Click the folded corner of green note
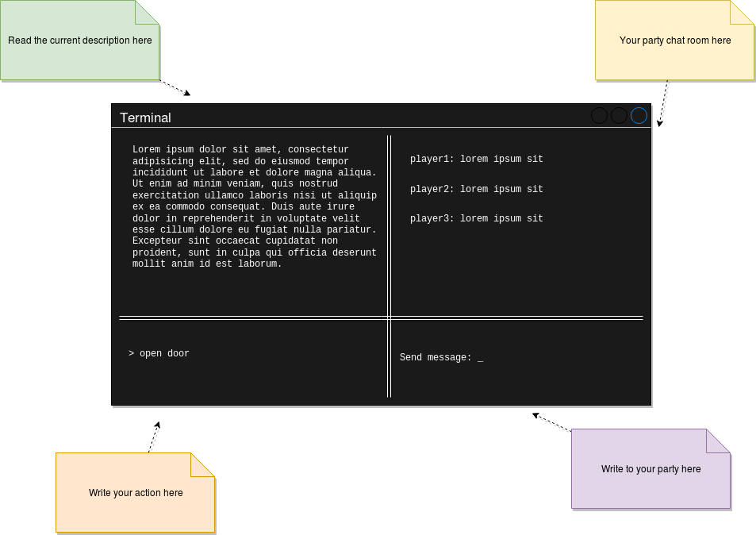Screen dimensions: 756x535 tap(147, 12)
